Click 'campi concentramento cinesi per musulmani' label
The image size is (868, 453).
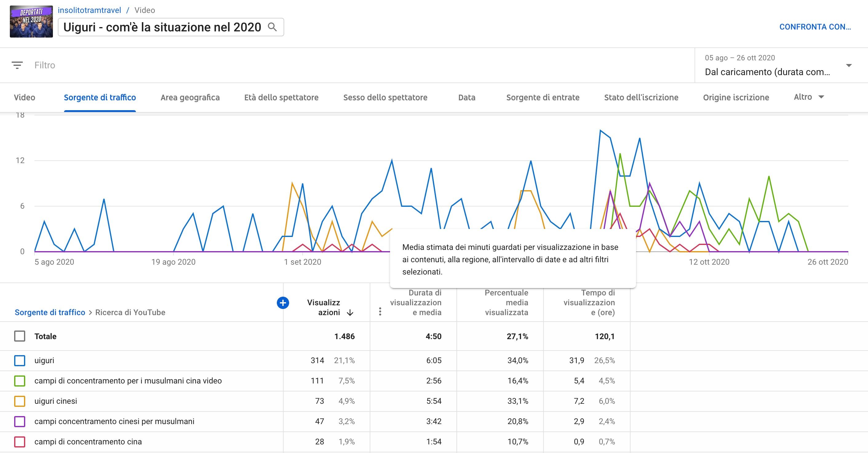click(114, 421)
